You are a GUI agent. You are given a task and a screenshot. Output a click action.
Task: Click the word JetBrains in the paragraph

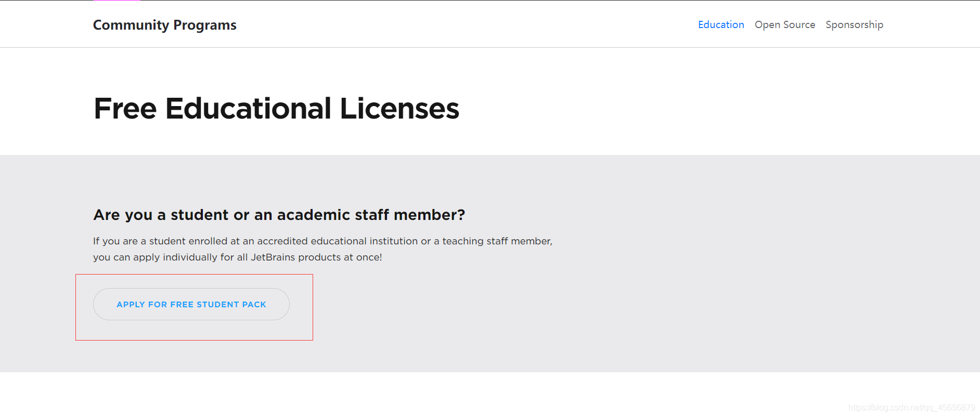[x=273, y=257]
